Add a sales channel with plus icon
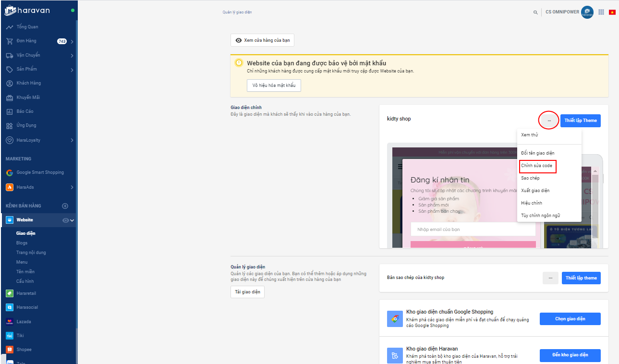Image resolution: width=619 pixels, height=364 pixels. (x=65, y=206)
